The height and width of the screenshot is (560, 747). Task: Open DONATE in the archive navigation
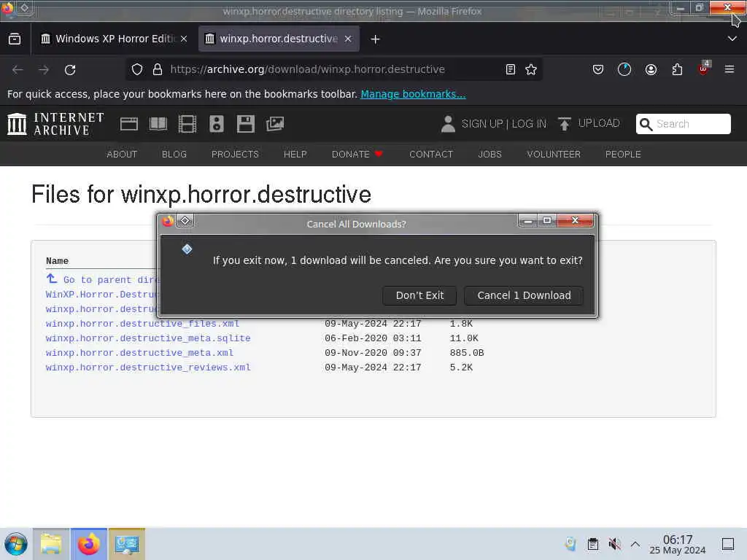coord(357,155)
